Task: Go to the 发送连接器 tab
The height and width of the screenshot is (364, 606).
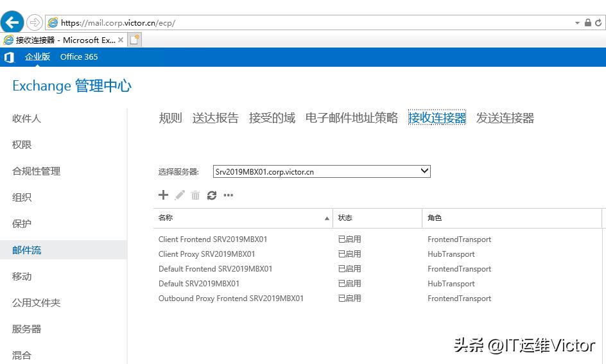Action: [505, 118]
